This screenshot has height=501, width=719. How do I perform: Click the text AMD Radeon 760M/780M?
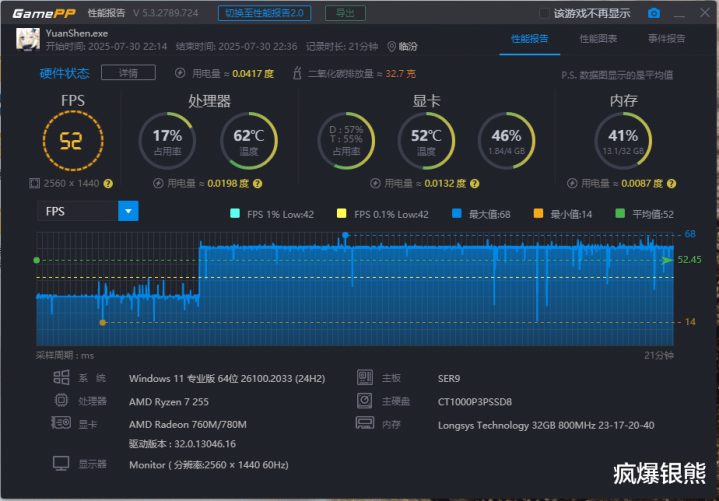tap(188, 425)
